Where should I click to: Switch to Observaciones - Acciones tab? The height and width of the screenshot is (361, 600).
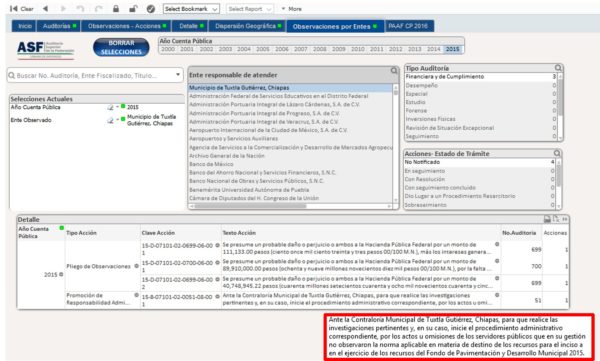pyautogui.click(x=127, y=26)
